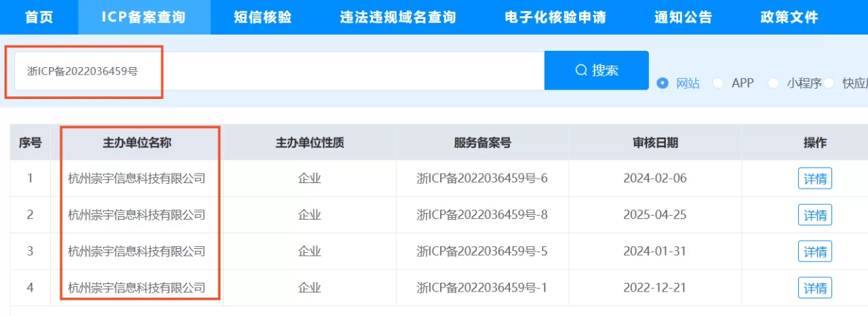Open the 通知公告 tab
Screen dimensions: 868x316
click(x=684, y=17)
